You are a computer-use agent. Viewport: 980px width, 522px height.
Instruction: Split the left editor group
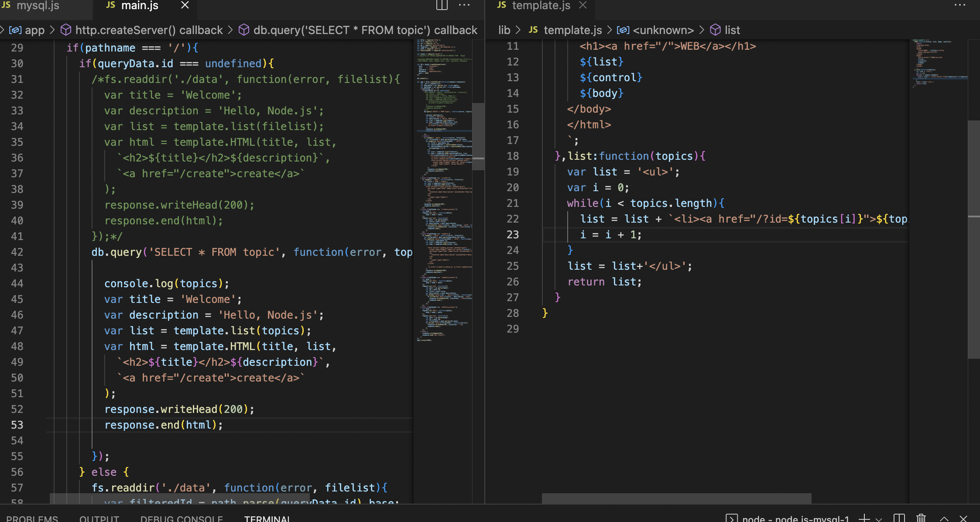point(442,5)
